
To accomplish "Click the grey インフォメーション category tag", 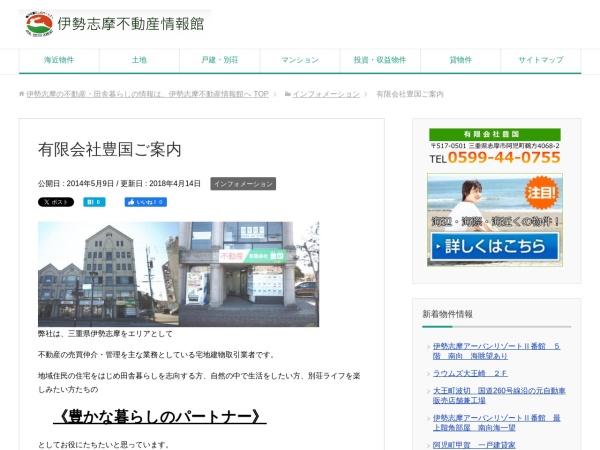I will coord(243,184).
